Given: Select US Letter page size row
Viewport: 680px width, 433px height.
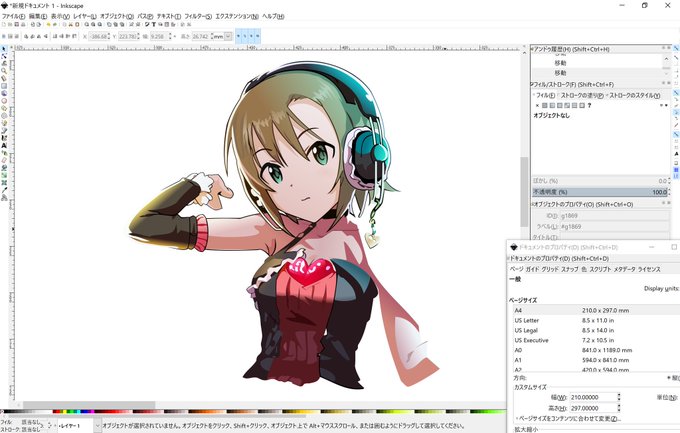Looking at the screenshot, I should pos(596,320).
